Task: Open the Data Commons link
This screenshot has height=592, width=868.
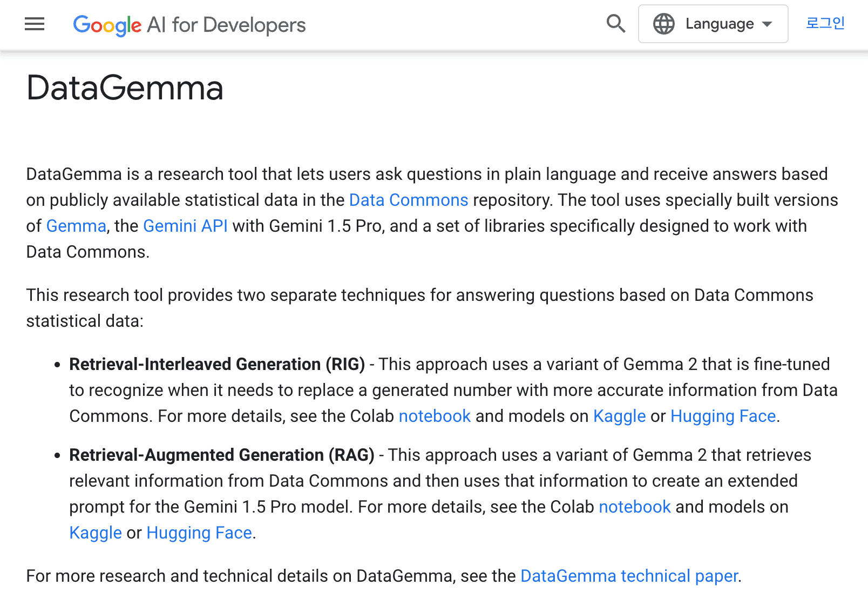Action: [409, 200]
